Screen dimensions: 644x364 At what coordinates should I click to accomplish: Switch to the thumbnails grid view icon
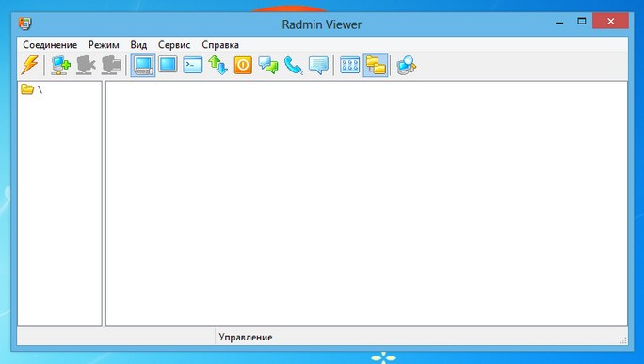[x=350, y=65]
